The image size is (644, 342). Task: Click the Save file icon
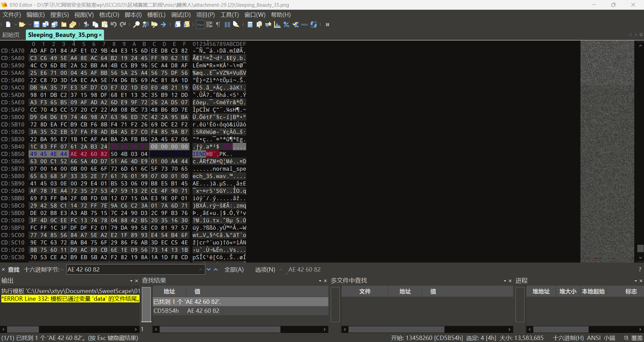(x=37, y=24)
